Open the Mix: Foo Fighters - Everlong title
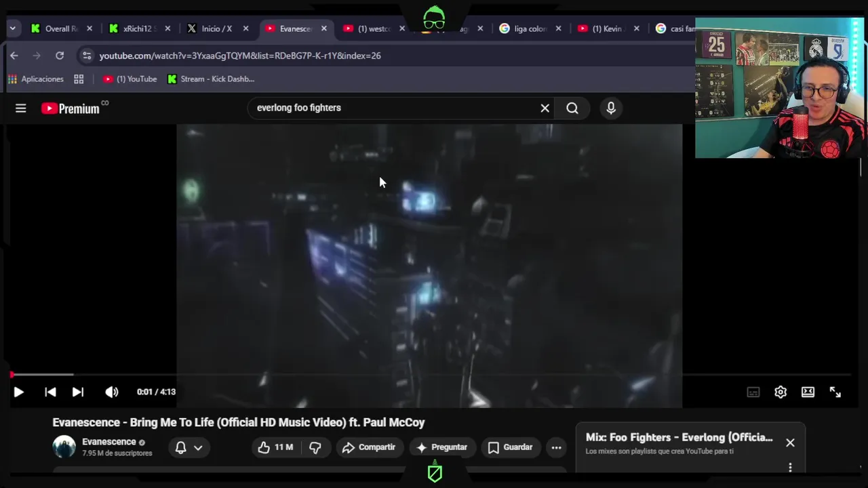The image size is (868, 488). click(679, 438)
